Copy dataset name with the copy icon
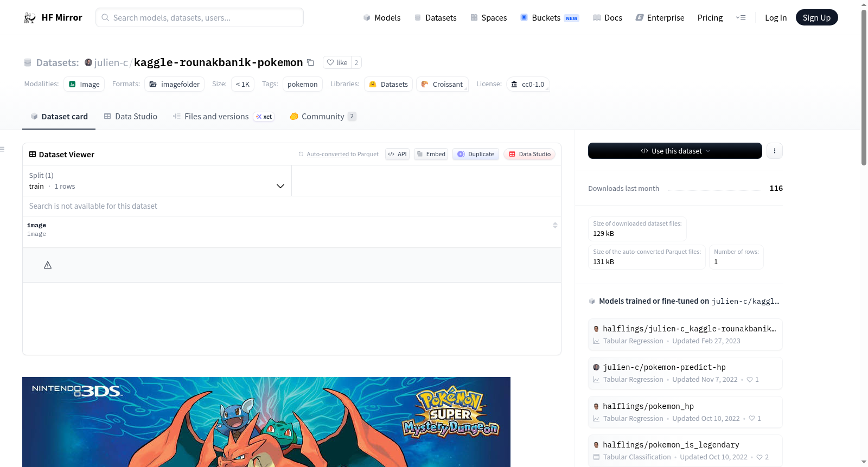The height and width of the screenshot is (467, 868). (310, 62)
